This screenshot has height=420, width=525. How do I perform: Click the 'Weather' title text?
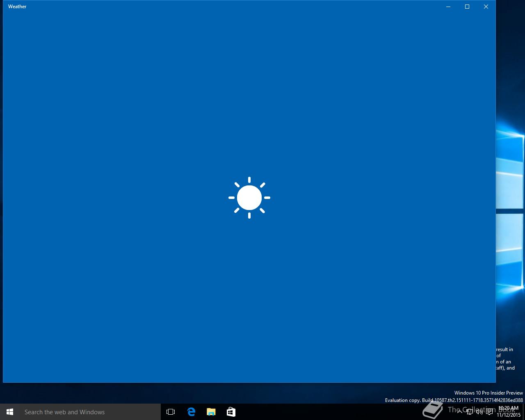(17, 7)
